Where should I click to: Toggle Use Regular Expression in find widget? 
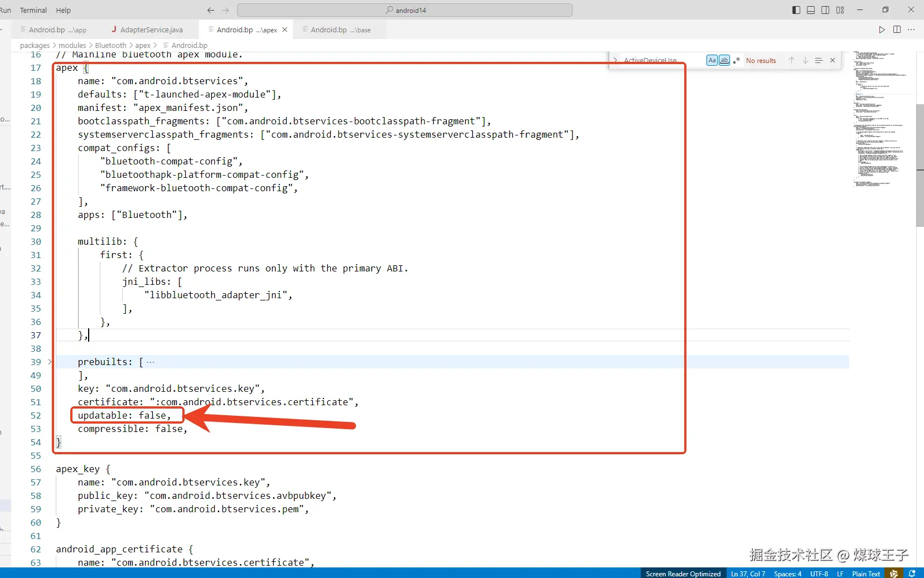click(x=737, y=60)
